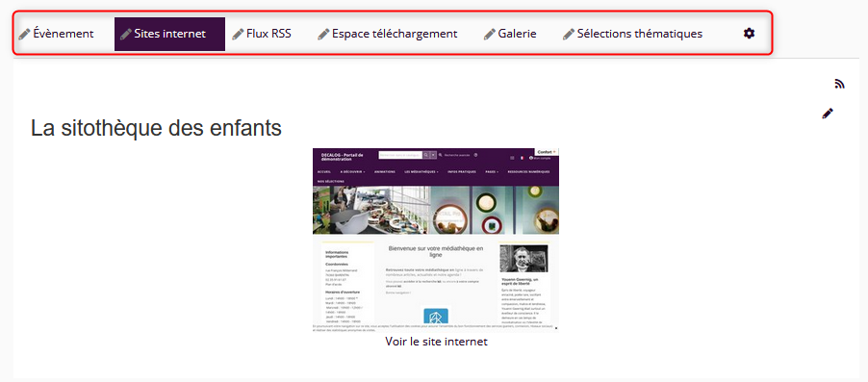Click the pencil icon beside Évènement
The width and height of the screenshot is (868, 382).
coord(24,35)
